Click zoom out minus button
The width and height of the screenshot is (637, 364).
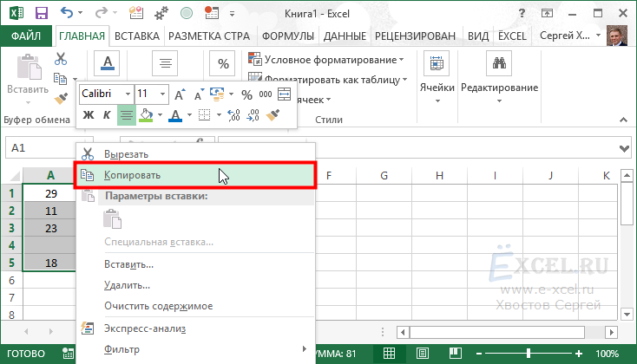479,354
